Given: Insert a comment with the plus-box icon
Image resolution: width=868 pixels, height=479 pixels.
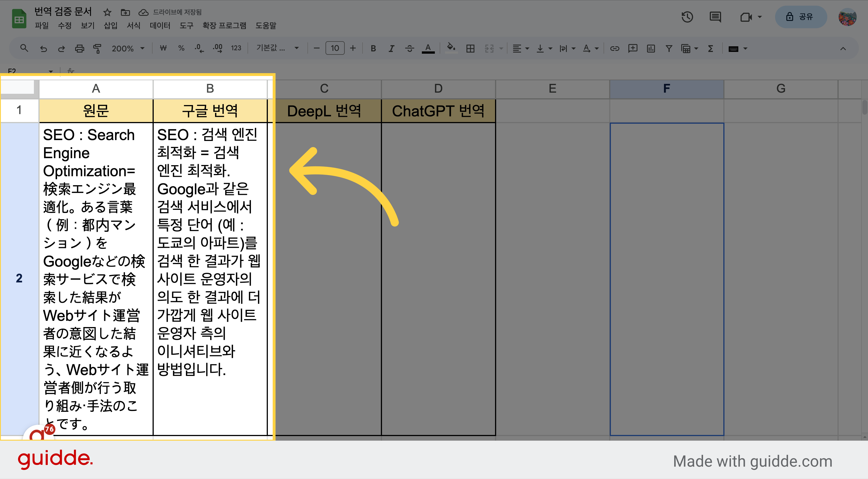Looking at the screenshot, I should [x=633, y=49].
